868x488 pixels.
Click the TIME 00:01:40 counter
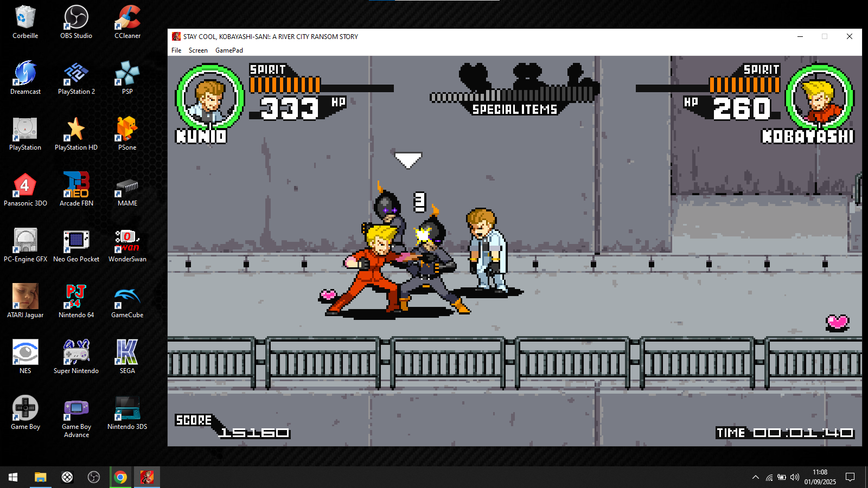point(785,433)
